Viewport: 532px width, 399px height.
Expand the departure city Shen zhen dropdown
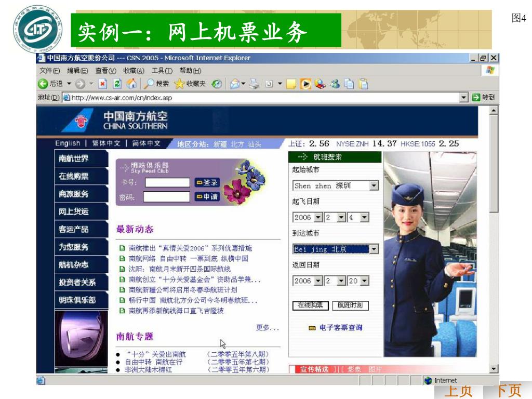tap(374, 185)
